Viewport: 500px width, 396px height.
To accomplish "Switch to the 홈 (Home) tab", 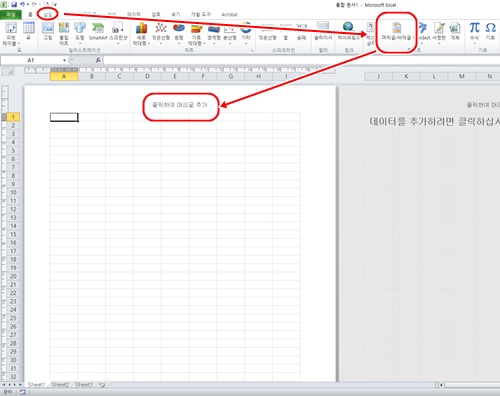I will point(30,14).
